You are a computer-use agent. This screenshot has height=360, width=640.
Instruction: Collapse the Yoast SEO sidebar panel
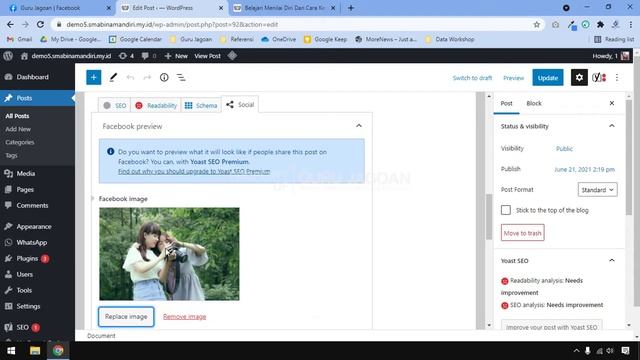tap(611, 260)
